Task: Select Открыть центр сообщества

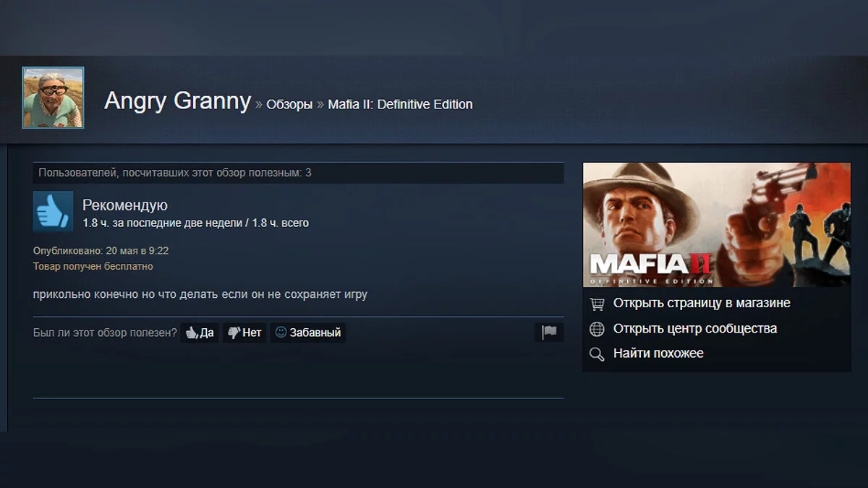Action: [695, 328]
